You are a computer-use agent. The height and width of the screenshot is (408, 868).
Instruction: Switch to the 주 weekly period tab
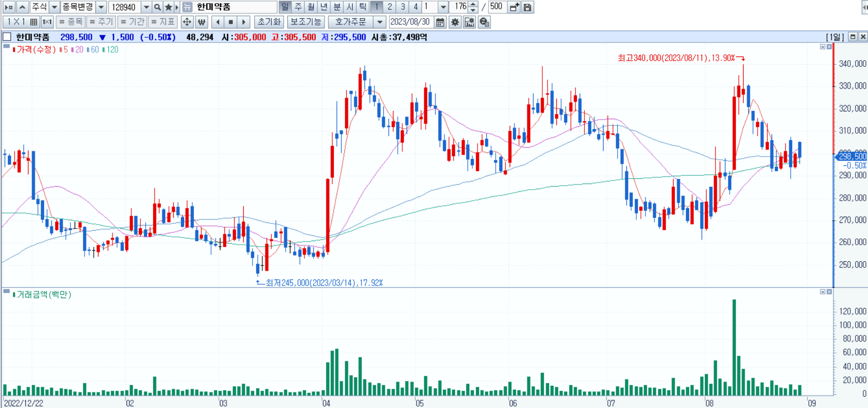(x=298, y=7)
